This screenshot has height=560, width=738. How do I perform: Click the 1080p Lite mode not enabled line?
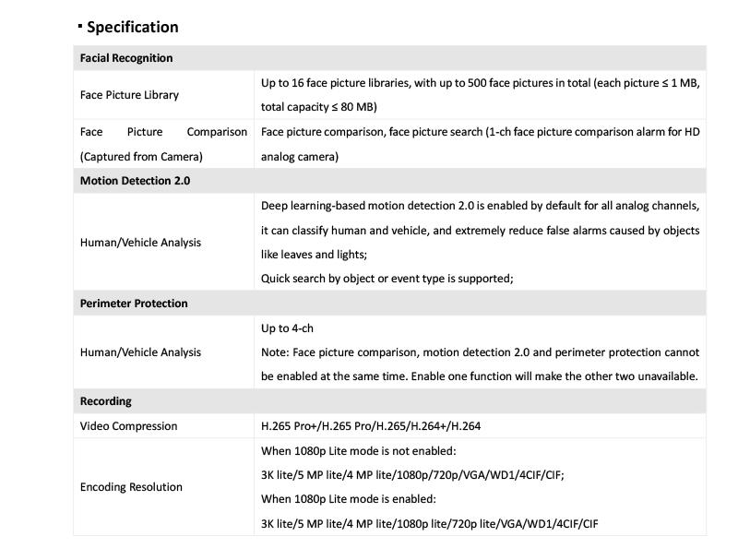click(x=359, y=451)
